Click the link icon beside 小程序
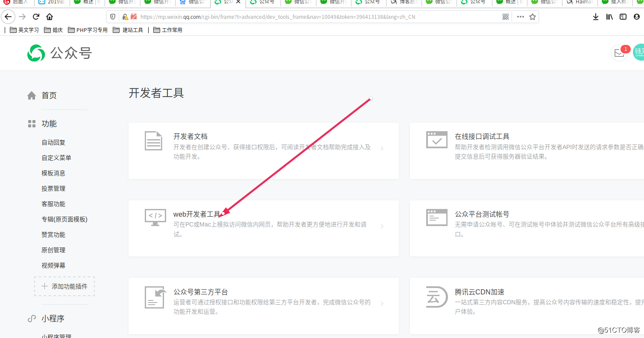Viewport: 644px width, 338px height. pos(32,319)
